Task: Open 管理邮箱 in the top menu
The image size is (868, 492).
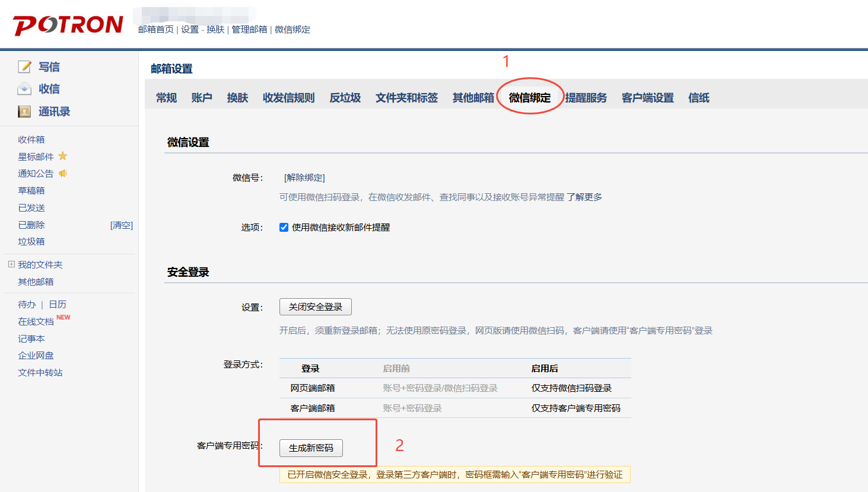Action: (249, 29)
